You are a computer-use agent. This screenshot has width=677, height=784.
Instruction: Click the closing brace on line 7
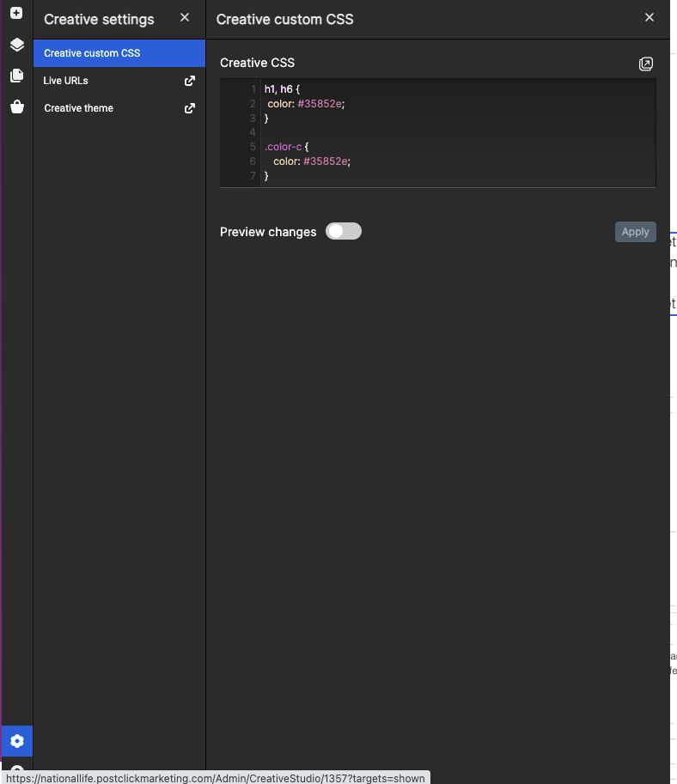coord(266,175)
